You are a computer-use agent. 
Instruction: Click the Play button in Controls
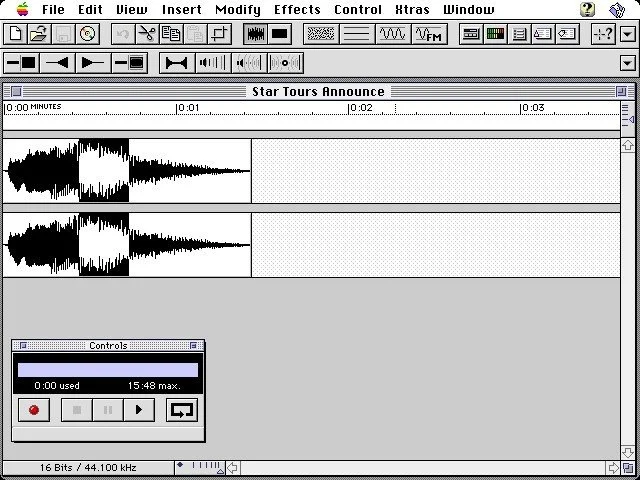pyautogui.click(x=139, y=410)
